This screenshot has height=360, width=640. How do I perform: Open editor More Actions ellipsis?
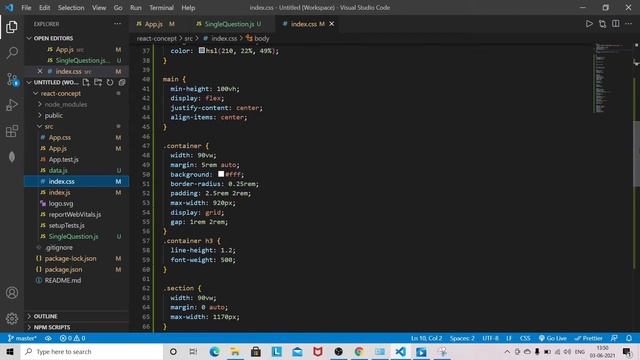coord(629,24)
